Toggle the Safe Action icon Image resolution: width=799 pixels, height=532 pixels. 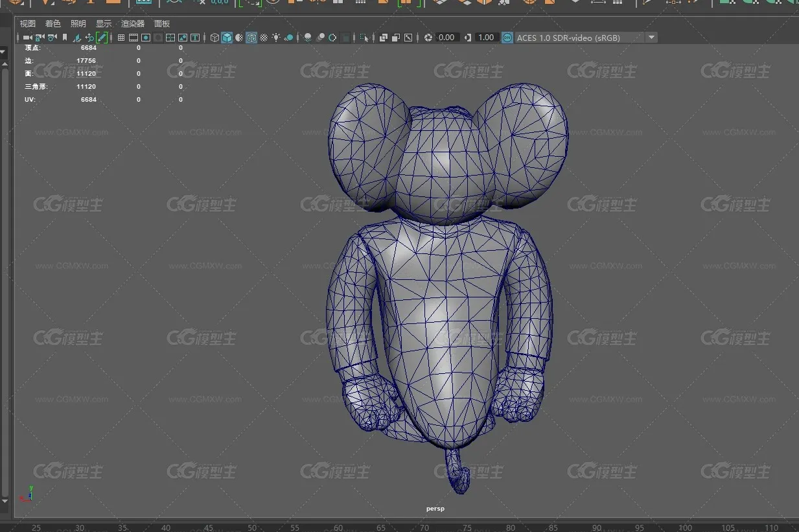tap(183, 38)
